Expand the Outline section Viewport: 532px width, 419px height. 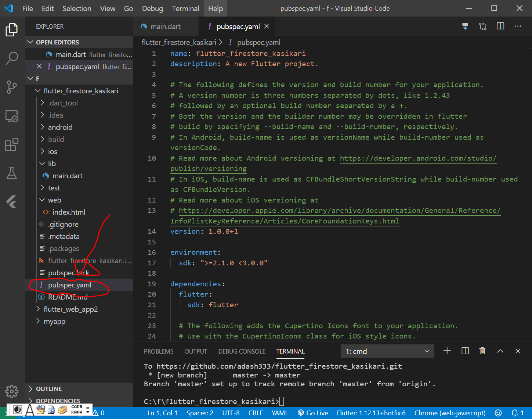pyautogui.click(x=30, y=388)
